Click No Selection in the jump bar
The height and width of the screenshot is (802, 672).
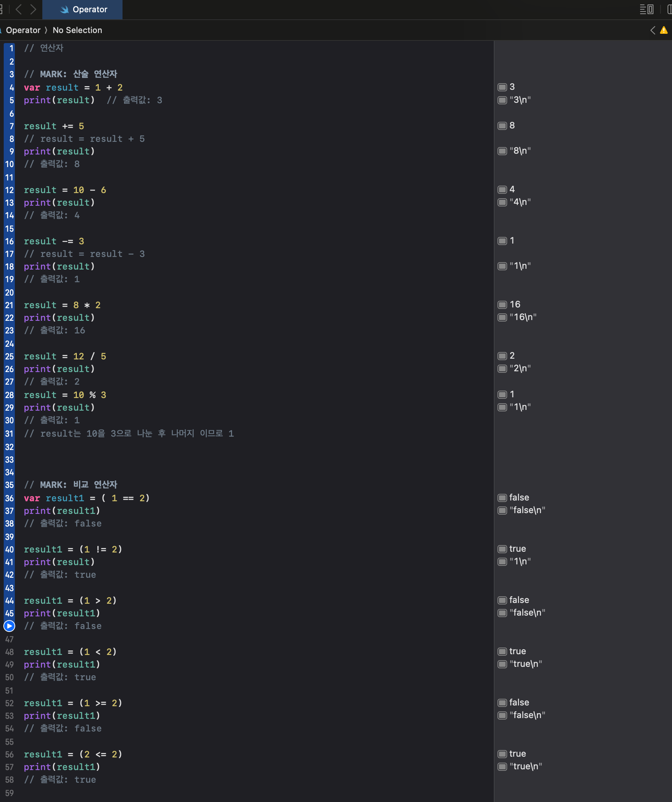pyautogui.click(x=78, y=30)
